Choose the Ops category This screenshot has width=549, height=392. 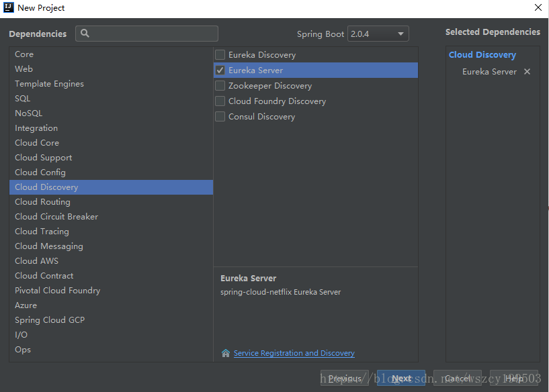[x=111, y=350]
